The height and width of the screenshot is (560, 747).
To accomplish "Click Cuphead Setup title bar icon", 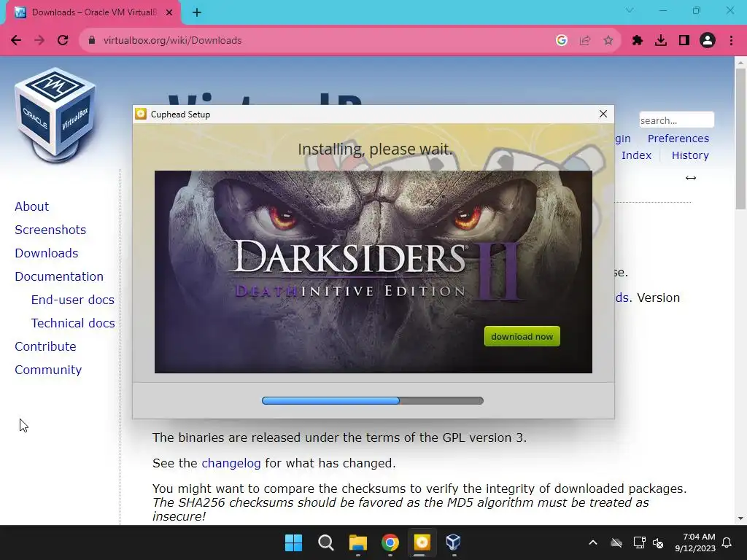I will tap(141, 114).
